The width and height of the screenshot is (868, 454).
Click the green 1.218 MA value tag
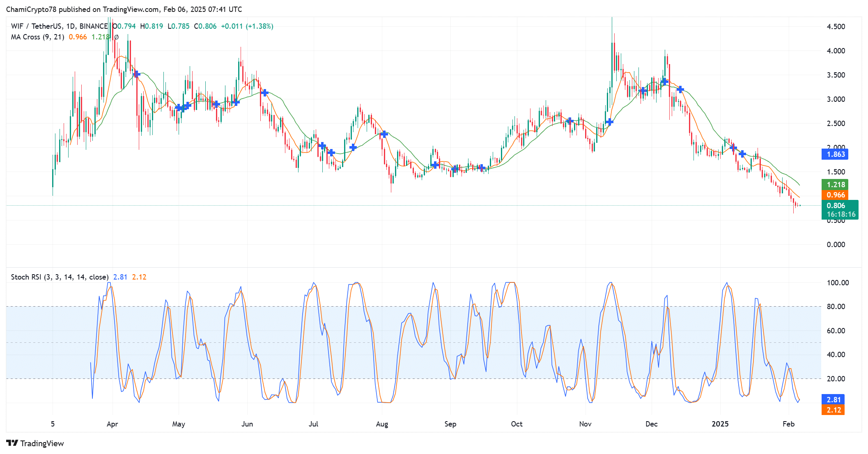coord(835,185)
